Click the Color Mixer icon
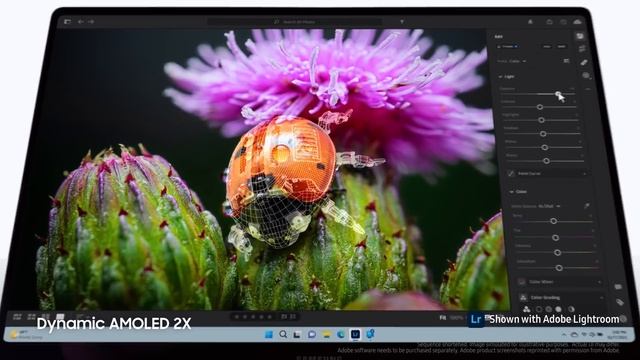Screen dimensions: 640x360 522,282
